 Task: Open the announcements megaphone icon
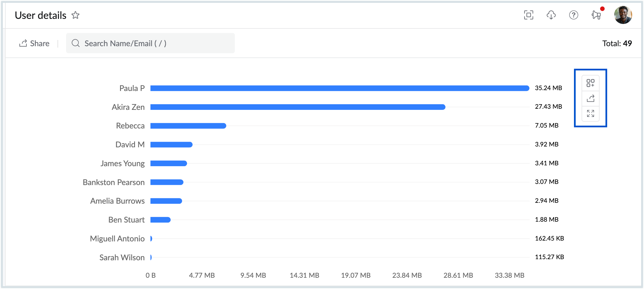[596, 15]
